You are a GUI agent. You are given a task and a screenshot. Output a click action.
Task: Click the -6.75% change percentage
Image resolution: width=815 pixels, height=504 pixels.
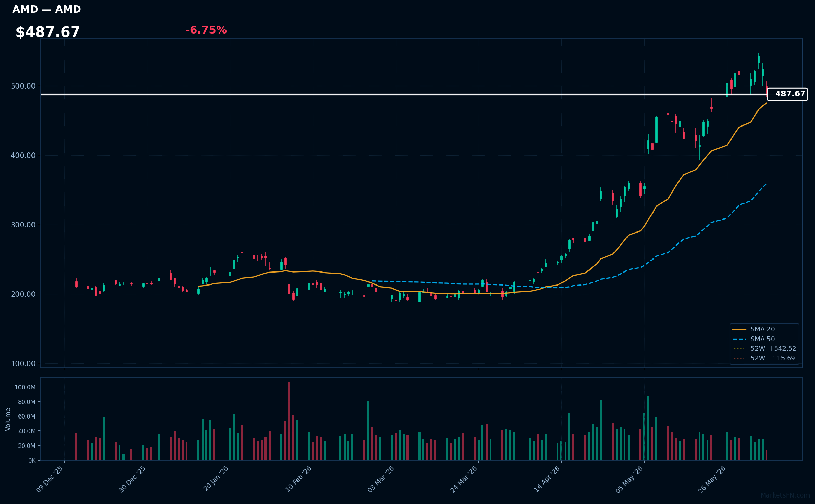point(206,30)
